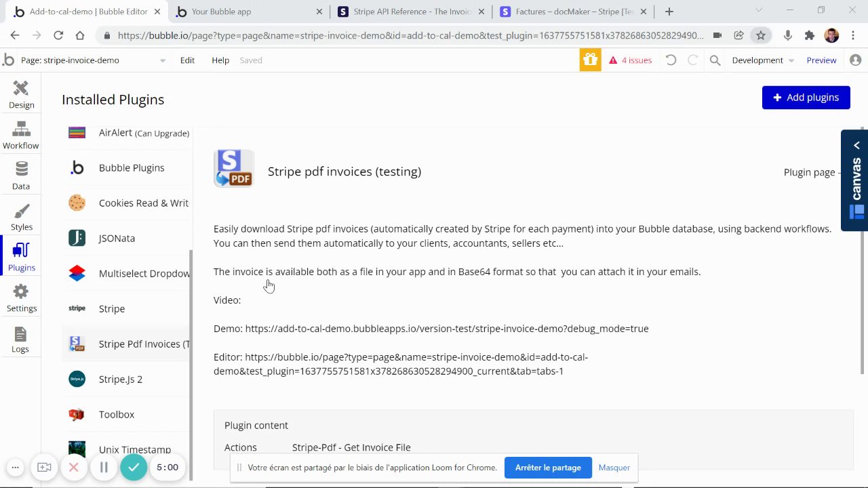The height and width of the screenshot is (488, 868).
Task: Click the microphone icon in Chrome toolbar
Action: 787,35
